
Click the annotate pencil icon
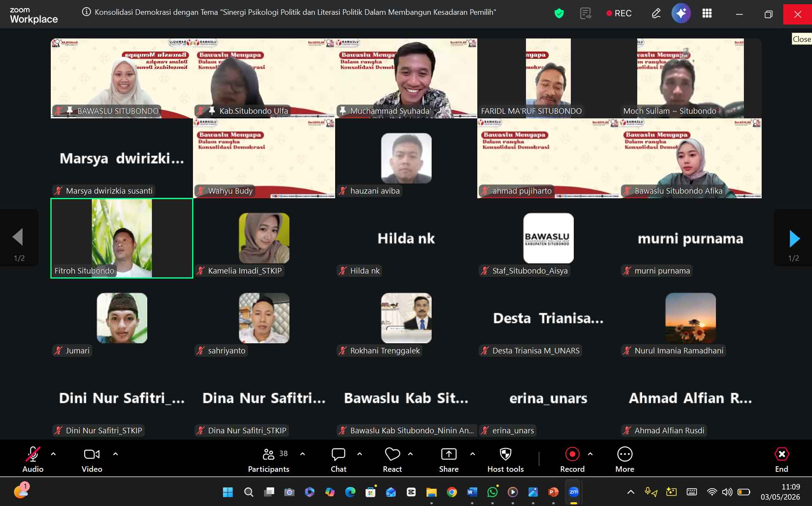[656, 14]
